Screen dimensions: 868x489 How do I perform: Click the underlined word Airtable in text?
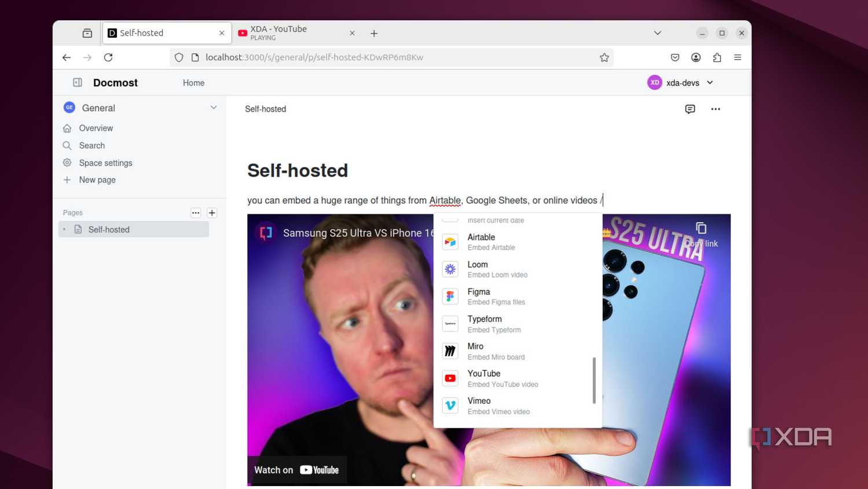coord(445,200)
